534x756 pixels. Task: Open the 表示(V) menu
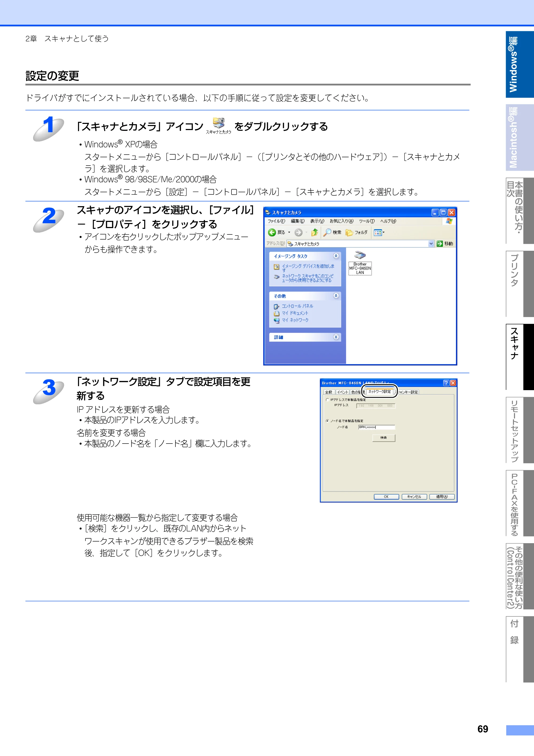[317, 221]
